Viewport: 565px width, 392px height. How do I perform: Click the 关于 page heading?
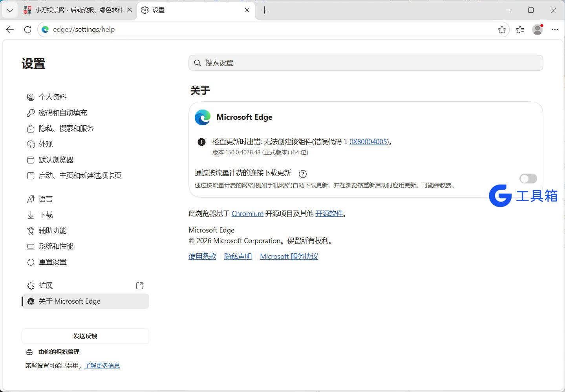coord(200,91)
